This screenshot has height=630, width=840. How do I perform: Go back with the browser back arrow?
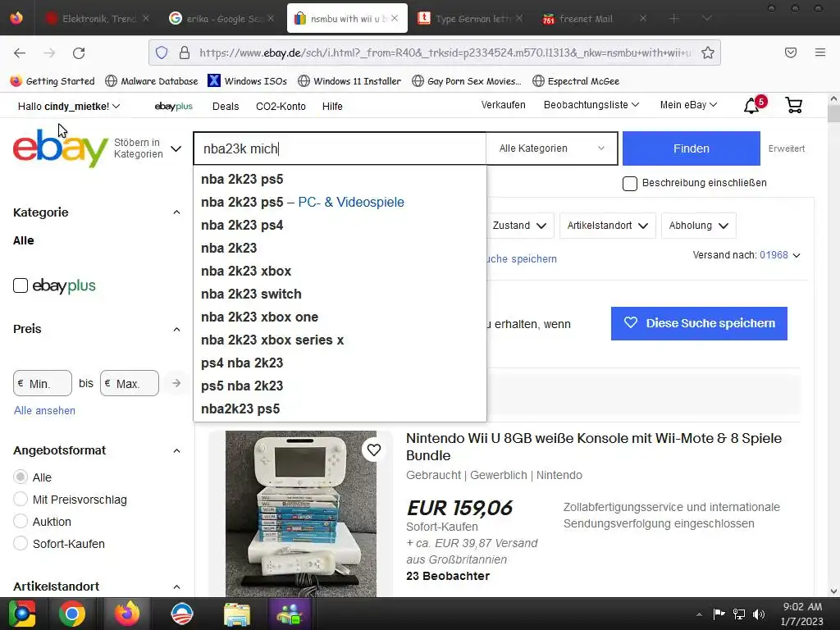(x=20, y=52)
